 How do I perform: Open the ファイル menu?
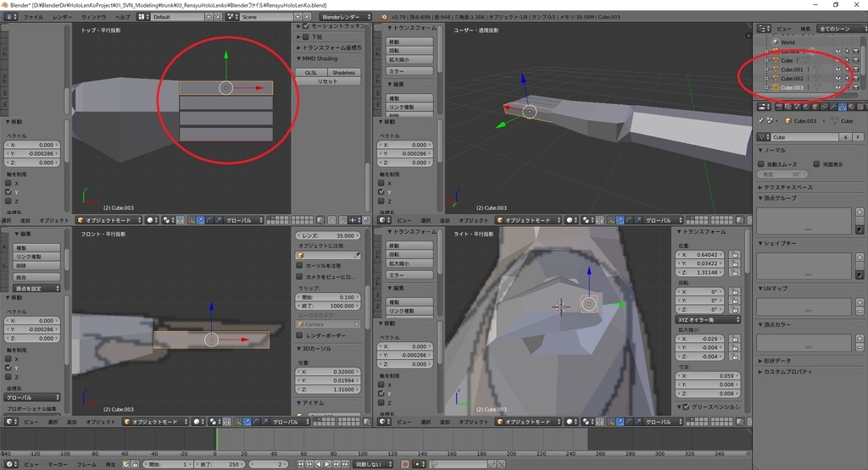33,17
